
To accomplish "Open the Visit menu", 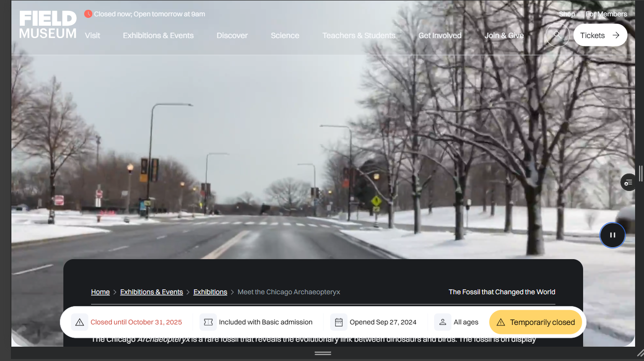I will pyautogui.click(x=93, y=36).
